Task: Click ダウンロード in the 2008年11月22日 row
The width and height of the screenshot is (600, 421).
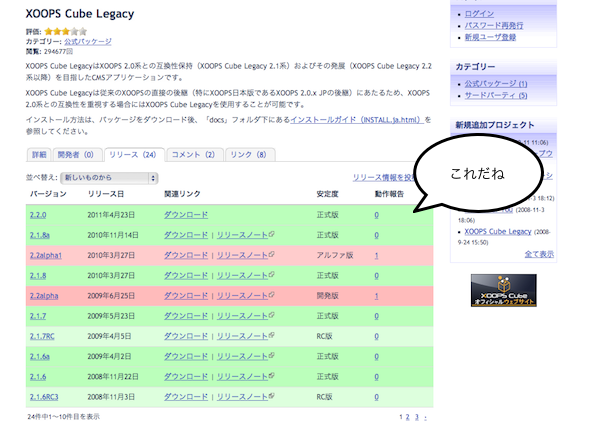Action: (x=186, y=377)
